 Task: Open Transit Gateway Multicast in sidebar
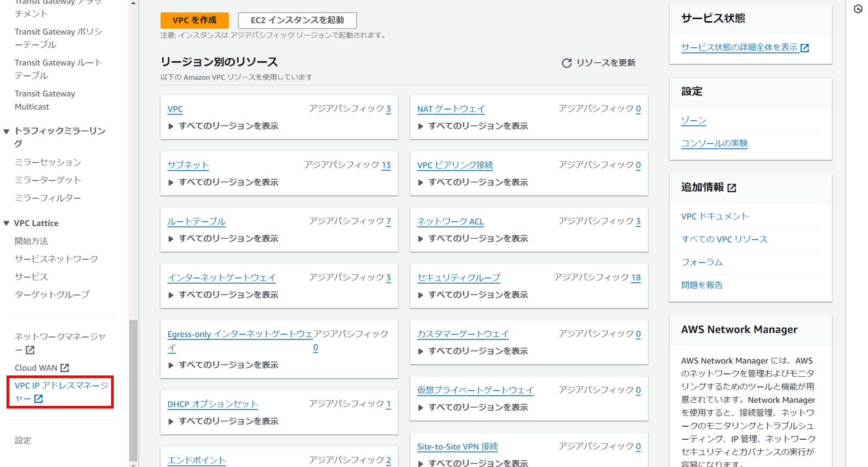45,100
